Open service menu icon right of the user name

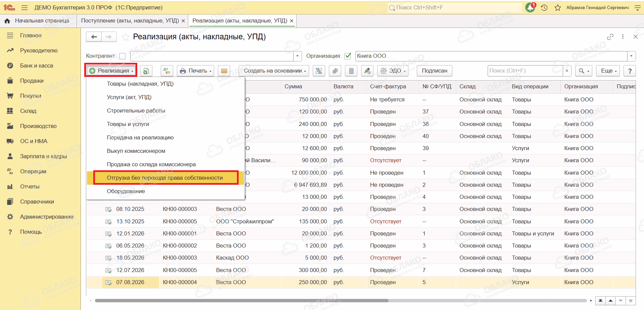tap(638, 7)
